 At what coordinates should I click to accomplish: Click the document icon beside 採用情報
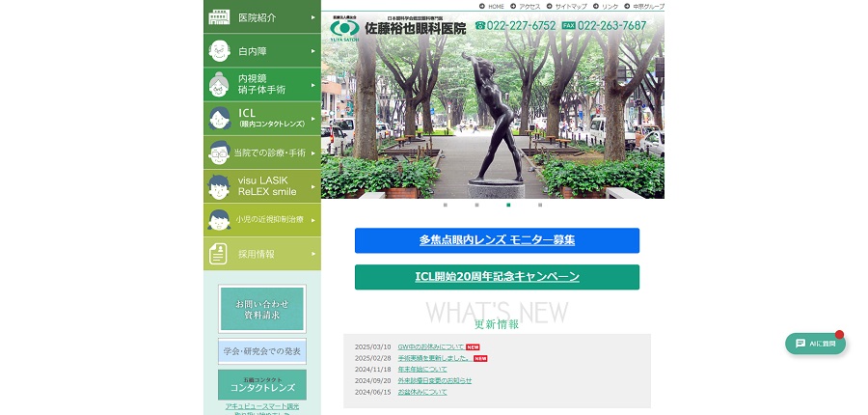218,254
